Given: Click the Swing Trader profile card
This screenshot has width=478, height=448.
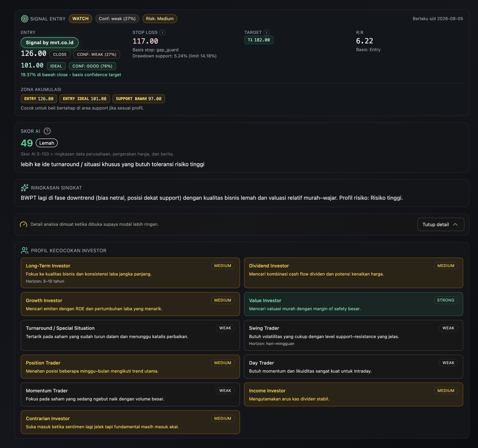Looking at the screenshot, I should click(x=353, y=335).
